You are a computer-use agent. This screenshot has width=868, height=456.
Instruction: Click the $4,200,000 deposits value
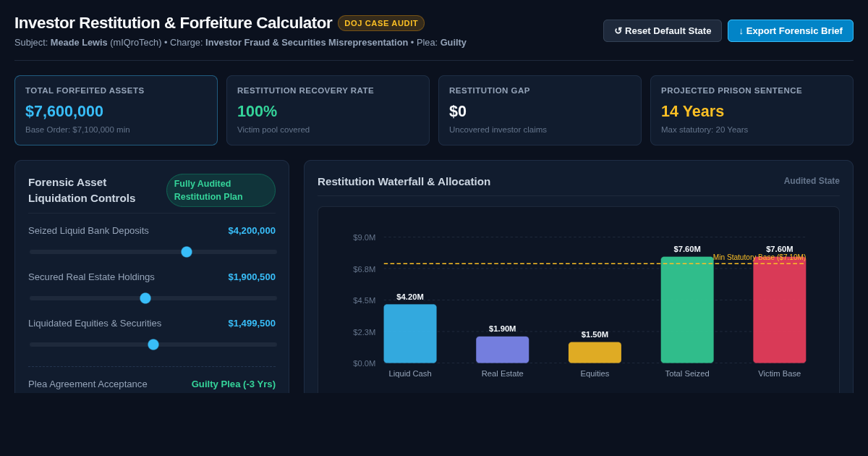point(252,230)
